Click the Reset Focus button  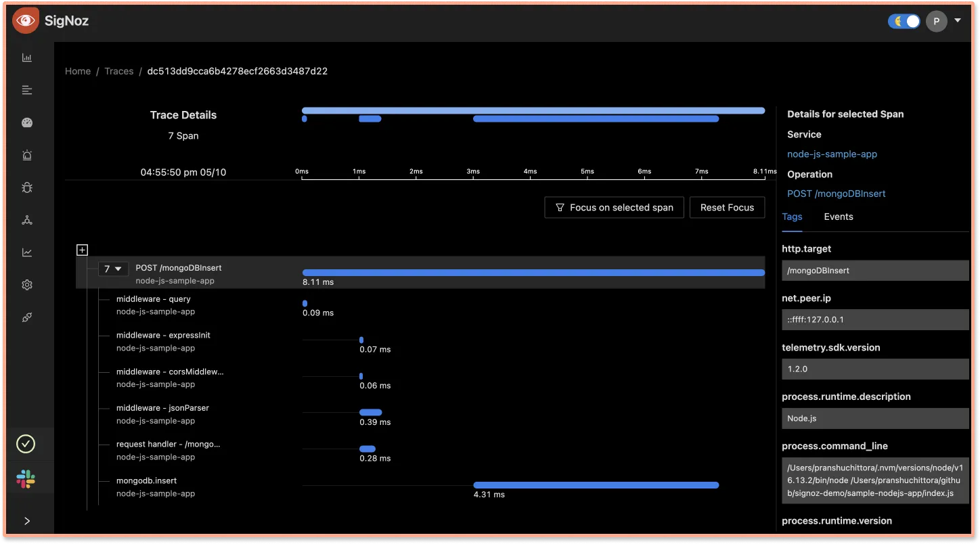[727, 208]
